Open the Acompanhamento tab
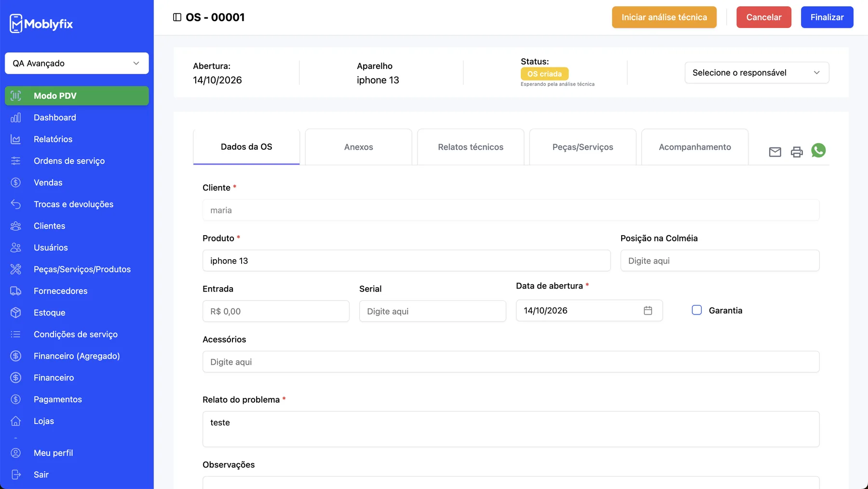Viewport: 868px width, 489px height. 695,147
